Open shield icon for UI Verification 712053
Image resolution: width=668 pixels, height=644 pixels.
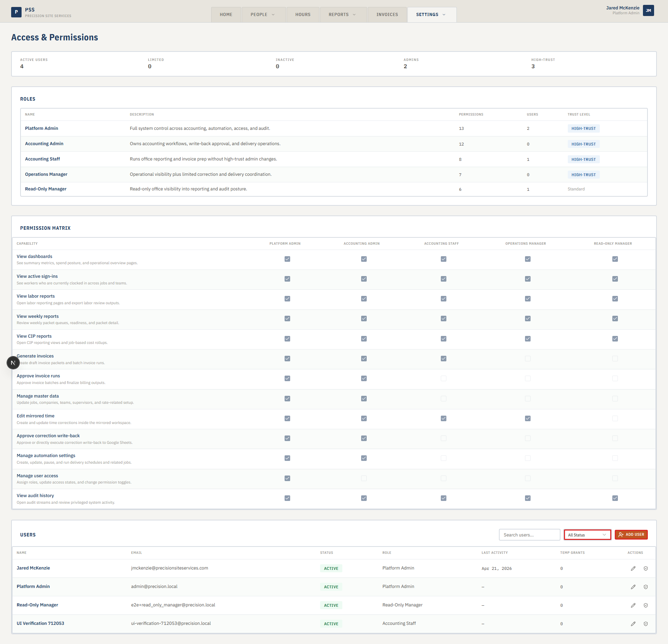click(x=646, y=624)
